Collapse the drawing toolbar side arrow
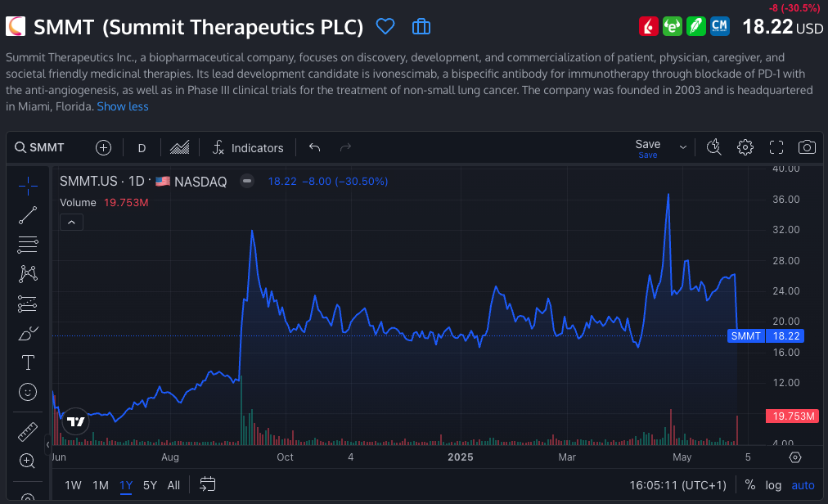The width and height of the screenshot is (828, 504). pos(47,444)
